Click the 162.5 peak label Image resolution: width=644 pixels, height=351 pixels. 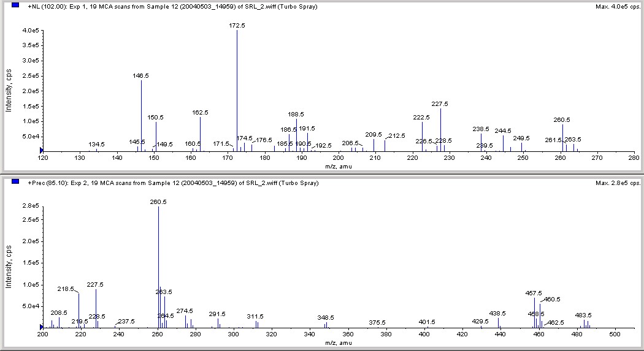(x=201, y=112)
